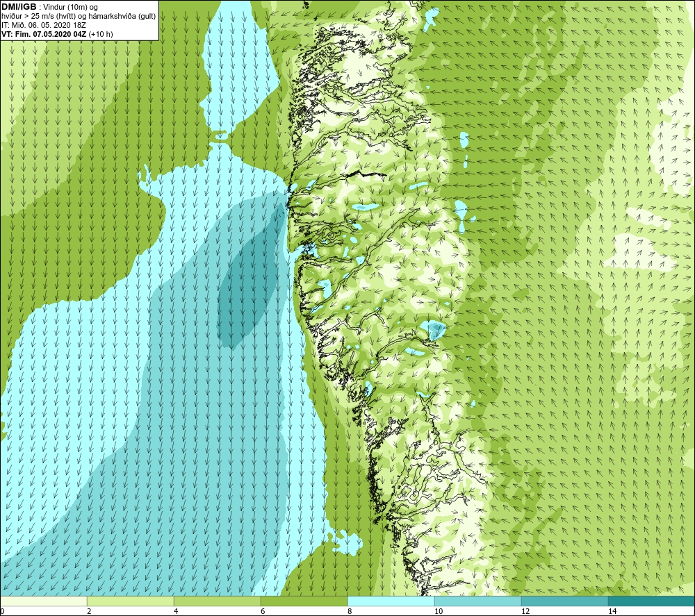
Task: Click the 'VT: Fim. 07.05.2020 04Z' line
Action: pos(44,34)
